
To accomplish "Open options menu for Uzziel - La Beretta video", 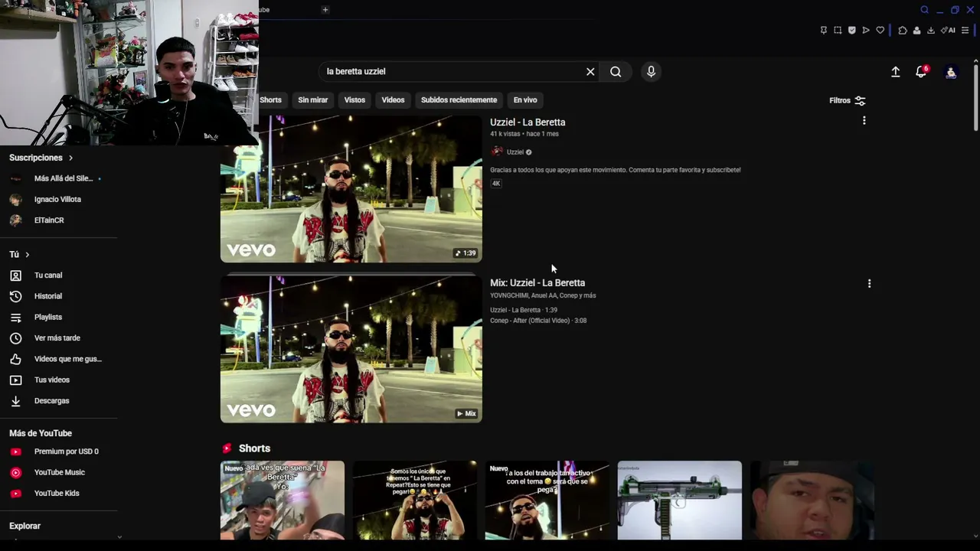I will (x=864, y=121).
